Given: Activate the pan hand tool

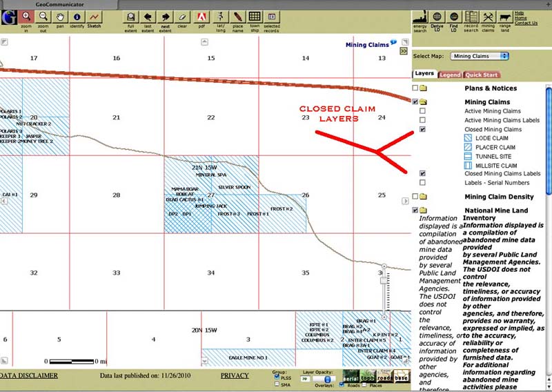Looking at the screenshot, I should [60, 17].
